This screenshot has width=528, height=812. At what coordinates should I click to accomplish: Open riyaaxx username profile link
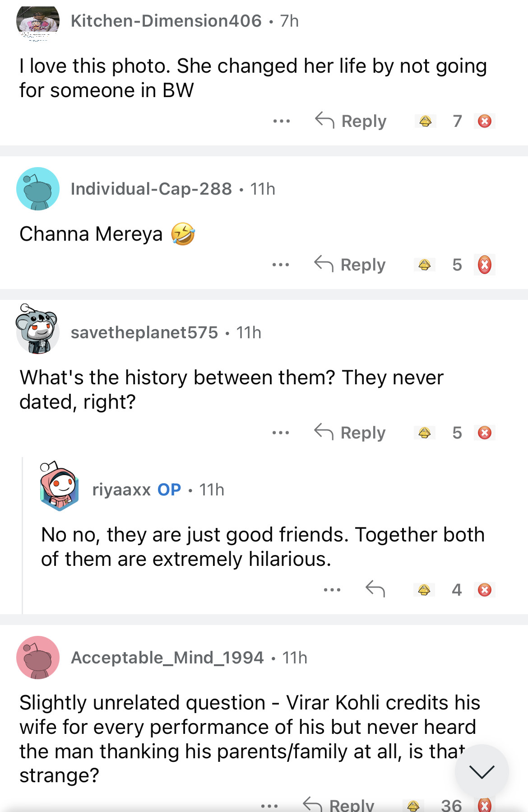pyautogui.click(x=121, y=490)
